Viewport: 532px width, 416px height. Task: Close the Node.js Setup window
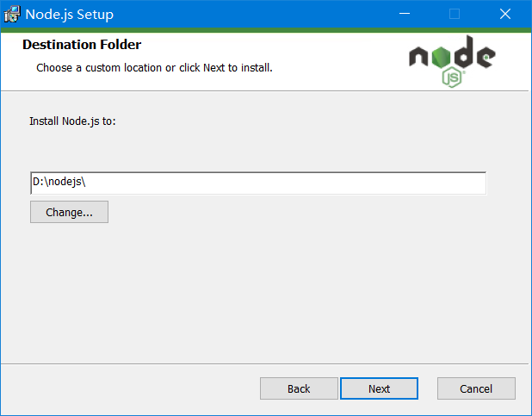[x=505, y=14]
